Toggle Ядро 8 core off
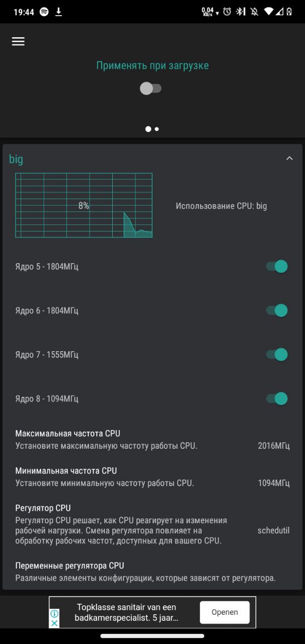 (x=277, y=399)
